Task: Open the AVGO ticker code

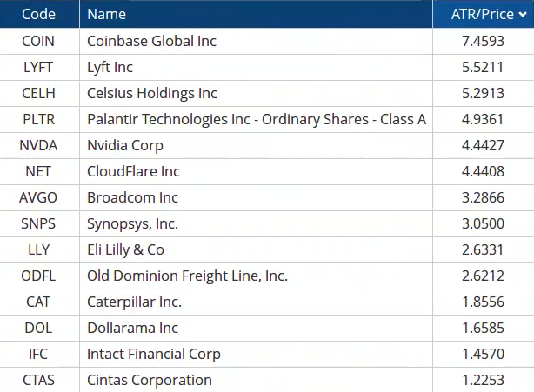Action: pyautogui.click(x=38, y=197)
